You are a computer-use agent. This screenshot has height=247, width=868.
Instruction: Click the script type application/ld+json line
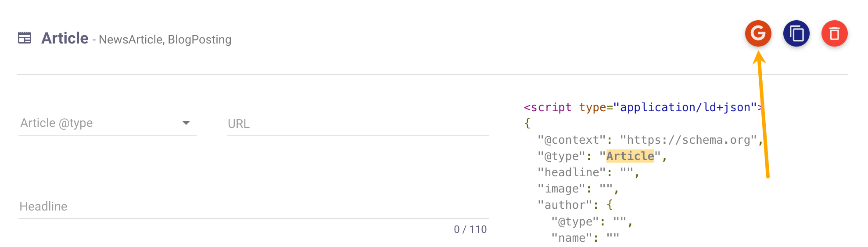coord(641,108)
